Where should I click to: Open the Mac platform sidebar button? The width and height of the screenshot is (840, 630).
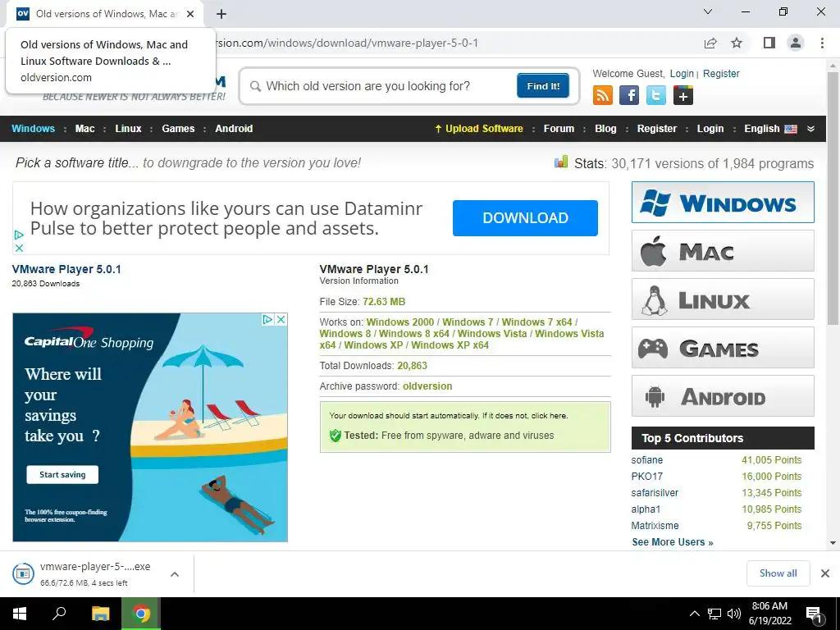[723, 251]
